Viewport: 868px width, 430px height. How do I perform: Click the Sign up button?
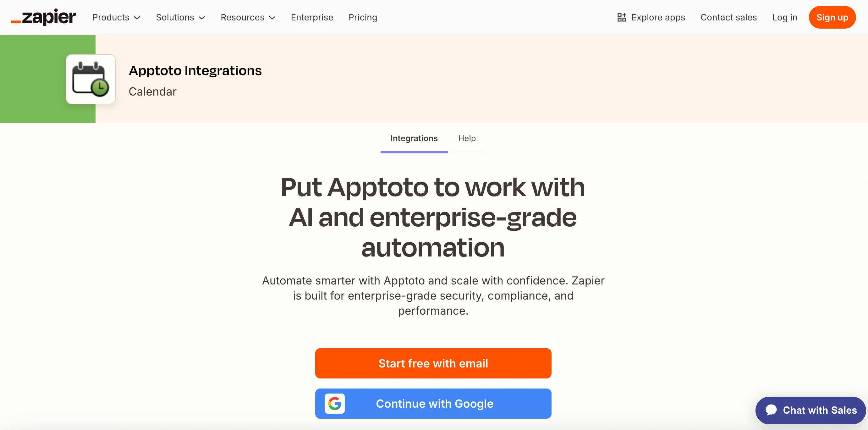pyautogui.click(x=832, y=17)
